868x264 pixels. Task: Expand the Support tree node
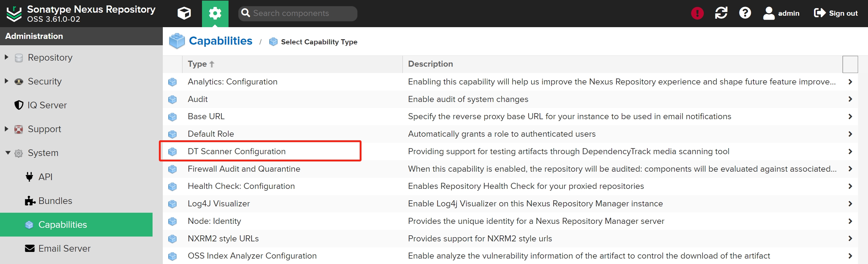click(x=6, y=129)
